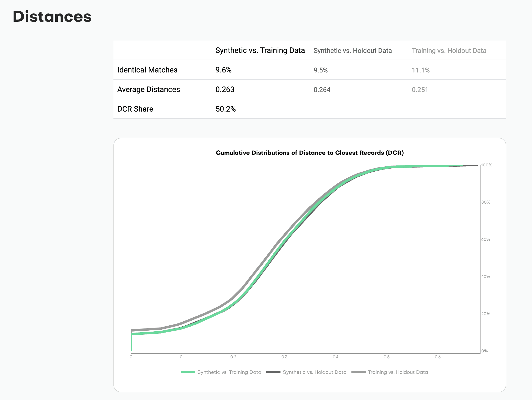Viewport: 532px width, 400px height.
Task: Click the 100% label on y-axis
Action: click(x=486, y=165)
